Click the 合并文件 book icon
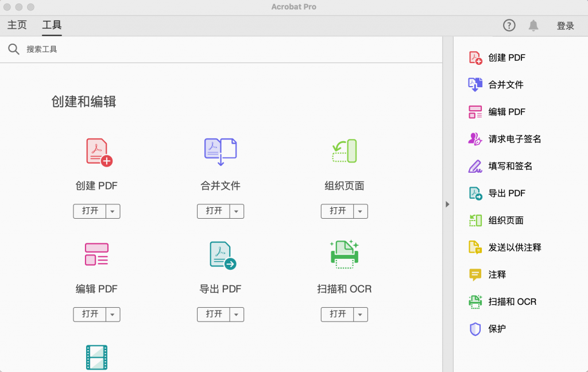The height and width of the screenshot is (372, 588). (220, 150)
